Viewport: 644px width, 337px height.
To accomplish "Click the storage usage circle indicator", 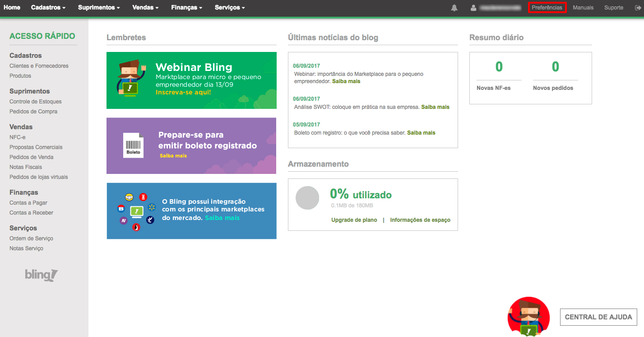I will point(307,198).
